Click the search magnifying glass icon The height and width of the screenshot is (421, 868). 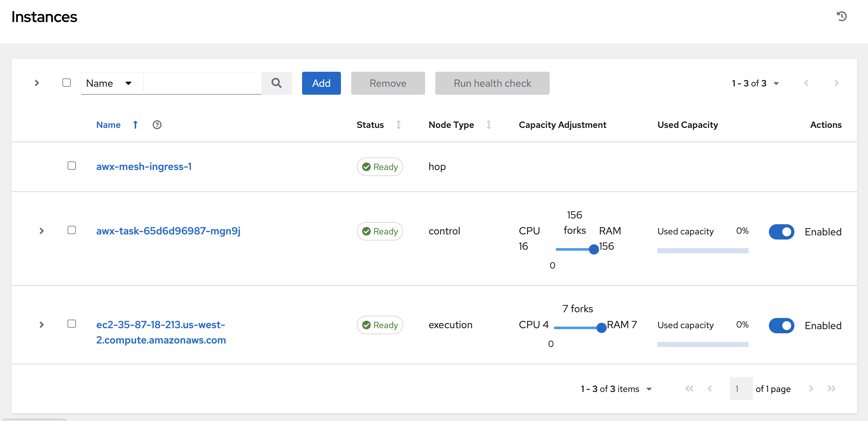(x=277, y=83)
